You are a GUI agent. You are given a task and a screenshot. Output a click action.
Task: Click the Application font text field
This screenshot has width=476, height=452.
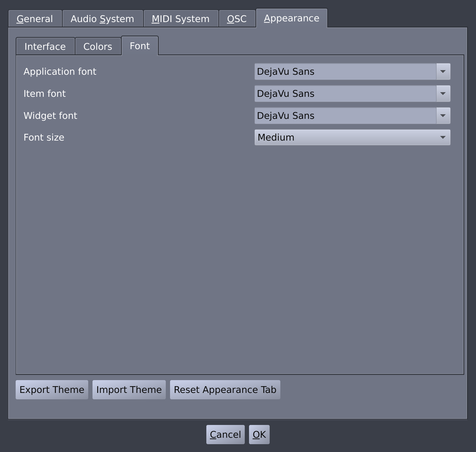pyautogui.click(x=345, y=72)
